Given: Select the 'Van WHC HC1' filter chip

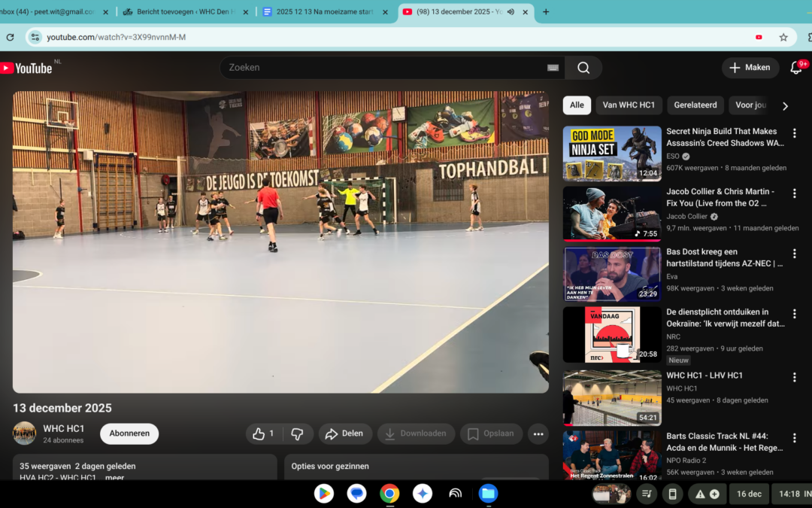Looking at the screenshot, I should click(629, 105).
